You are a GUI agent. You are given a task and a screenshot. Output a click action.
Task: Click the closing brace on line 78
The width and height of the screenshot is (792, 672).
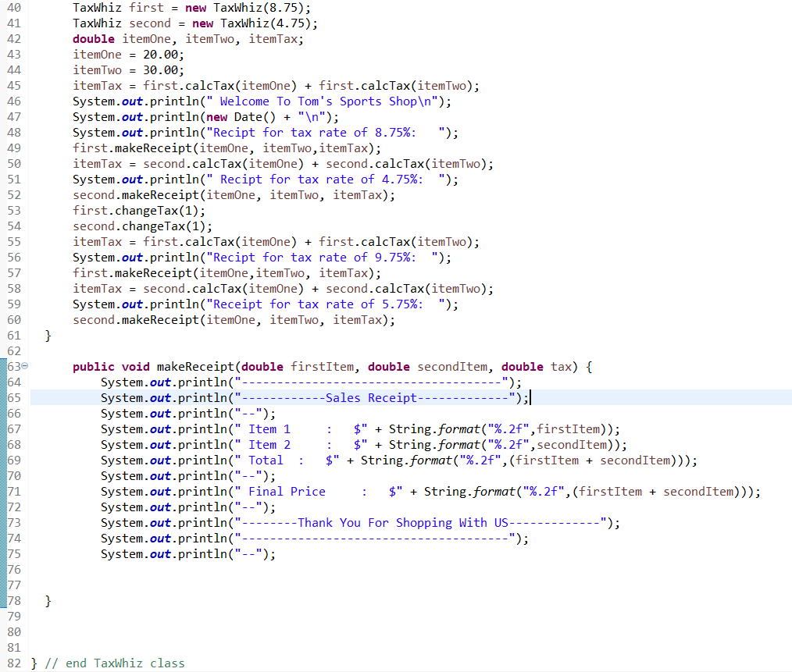pyautogui.click(x=48, y=600)
